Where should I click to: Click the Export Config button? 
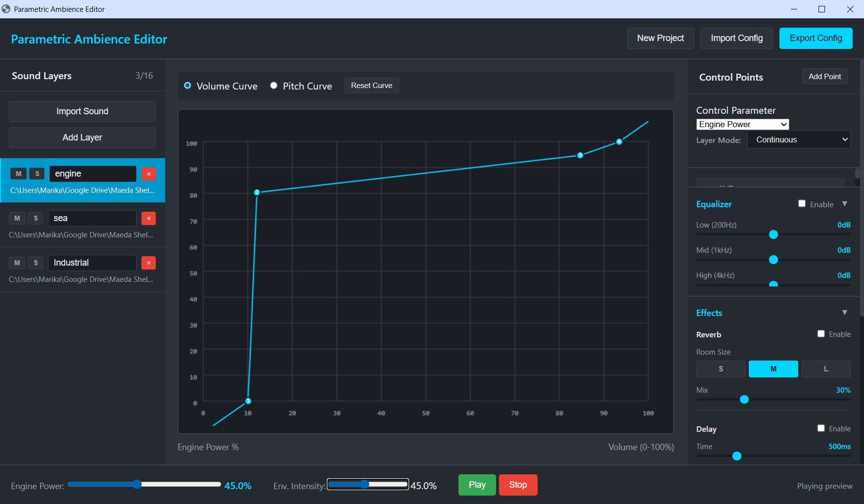tap(816, 38)
